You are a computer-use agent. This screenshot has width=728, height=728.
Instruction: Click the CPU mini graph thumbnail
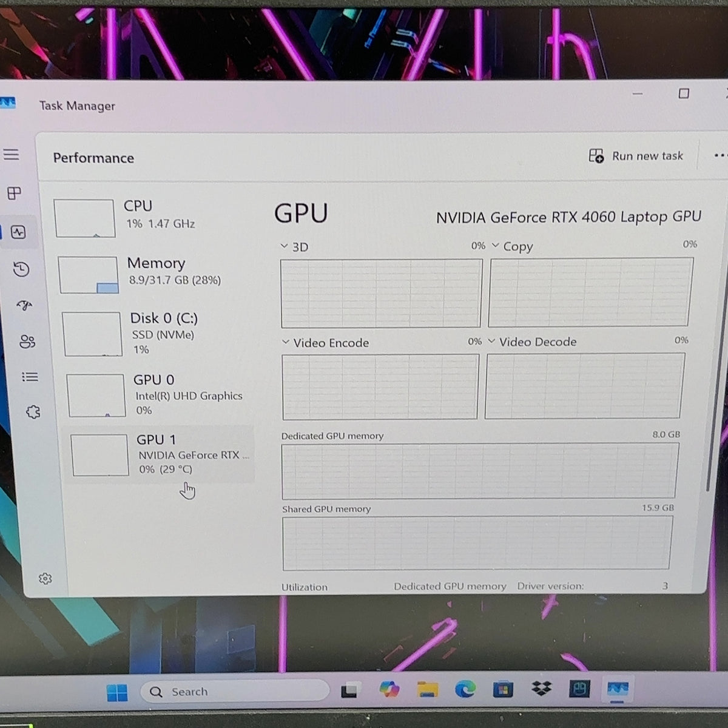pyautogui.click(x=84, y=218)
